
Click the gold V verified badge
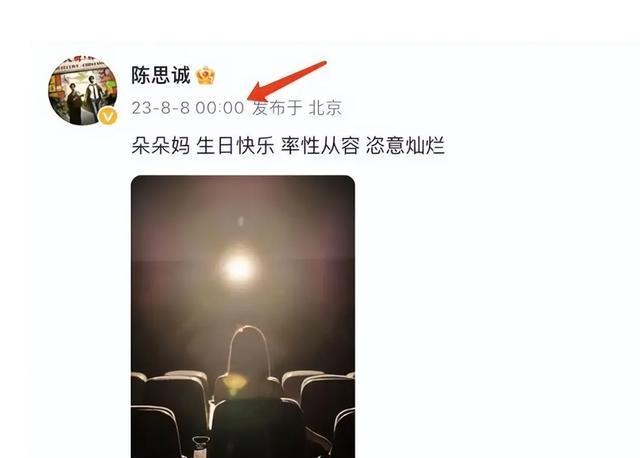pyautogui.click(x=108, y=117)
